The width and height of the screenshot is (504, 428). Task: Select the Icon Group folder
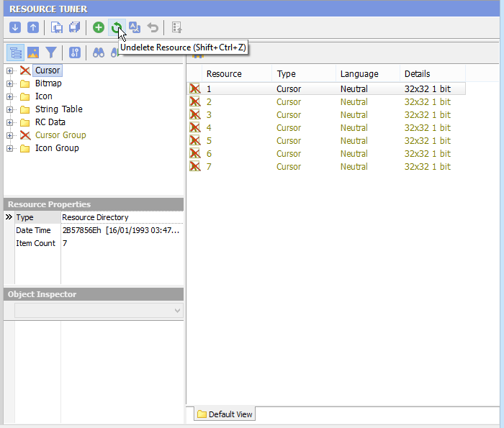point(57,148)
